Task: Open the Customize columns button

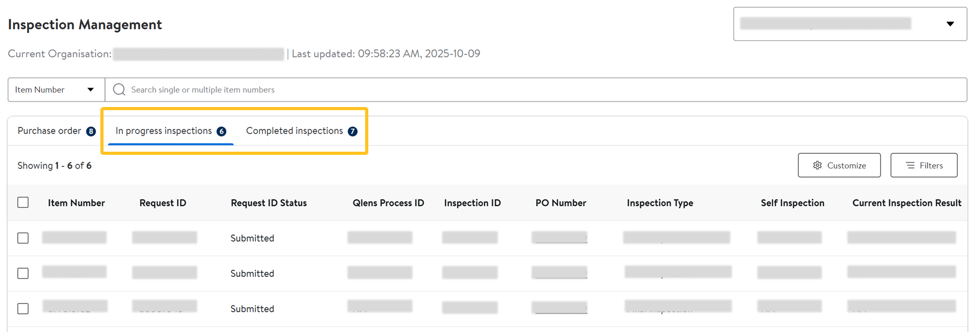Action: pos(839,165)
